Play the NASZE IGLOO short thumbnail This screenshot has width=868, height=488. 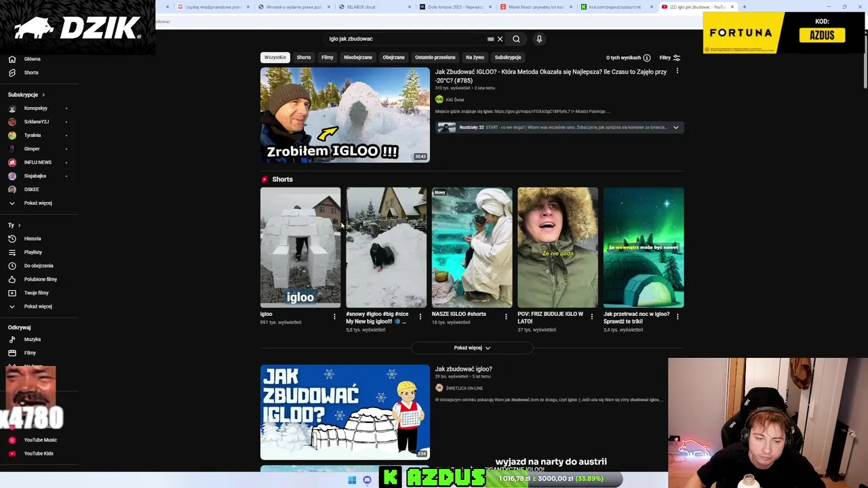tap(472, 247)
